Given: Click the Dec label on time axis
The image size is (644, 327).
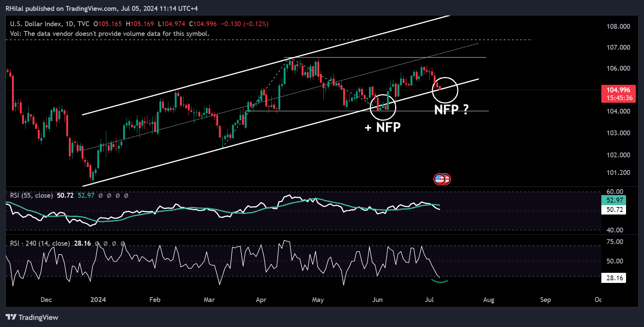Looking at the screenshot, I should pos(46,300).
